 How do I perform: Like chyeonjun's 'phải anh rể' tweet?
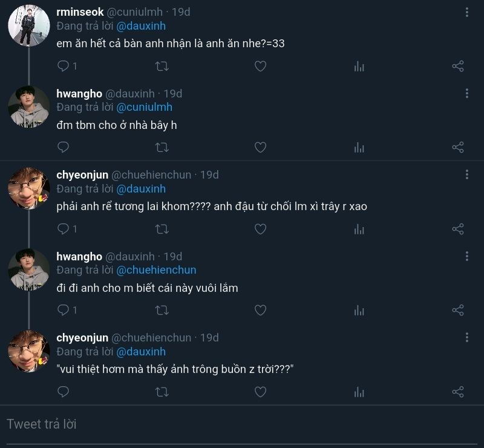tap(260, 229)
